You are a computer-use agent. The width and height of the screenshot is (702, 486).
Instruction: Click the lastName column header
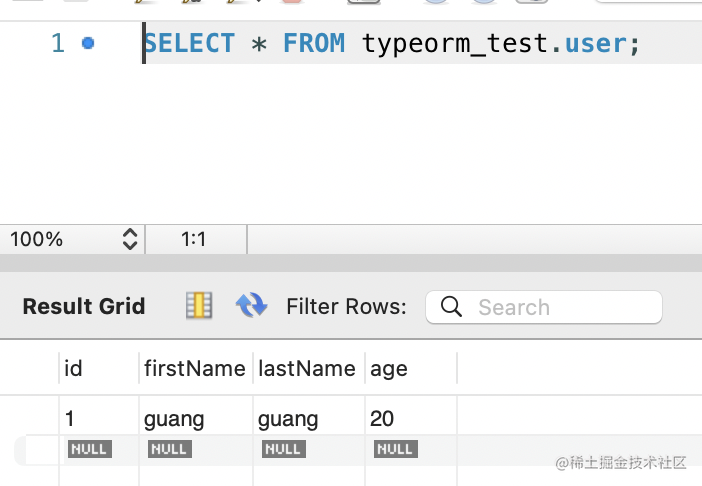pyautogui.click(x=307, y=368)
